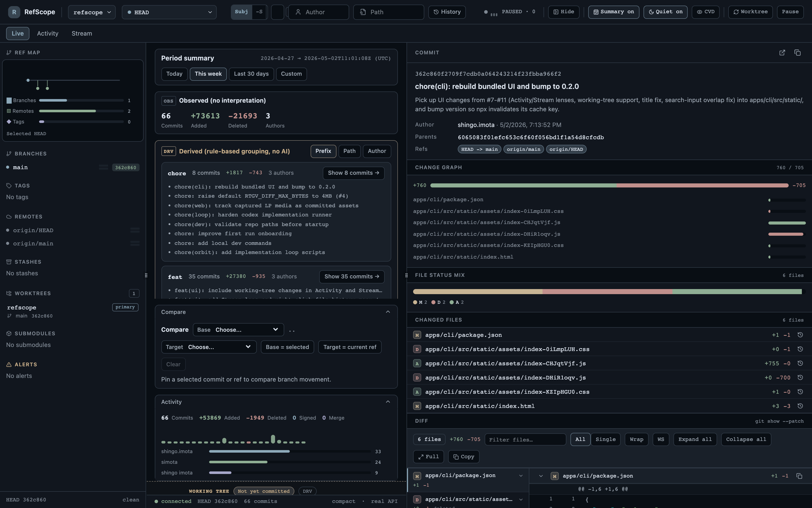Click the OBS badge beside Observed
The image size is (812, 508).
(x=168, y=101)
